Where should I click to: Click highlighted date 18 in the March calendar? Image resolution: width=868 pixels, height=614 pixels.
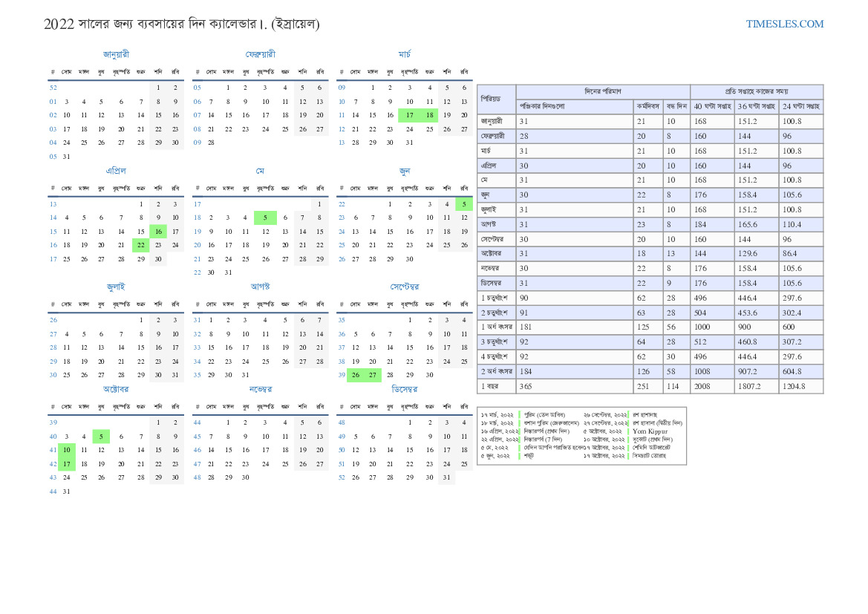pyautogui.click(x=429, y=115)
